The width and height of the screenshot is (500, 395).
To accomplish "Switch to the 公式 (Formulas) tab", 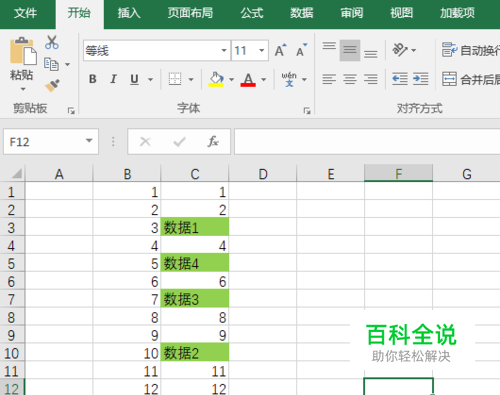I will coord(252,13).
